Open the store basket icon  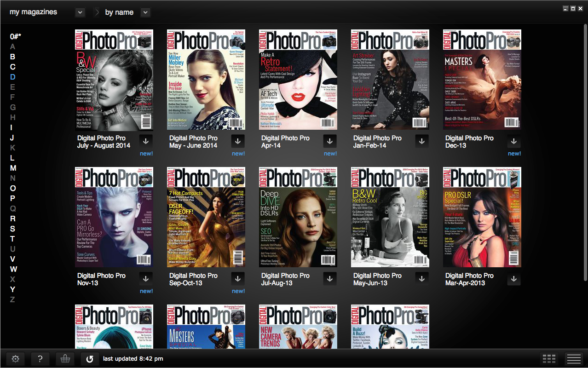click(x=64, y=359)
